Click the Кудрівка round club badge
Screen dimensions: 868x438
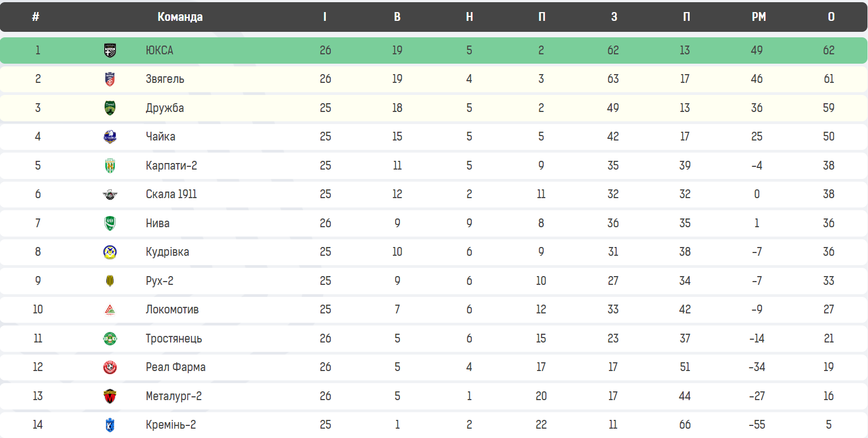click(110, 252)
